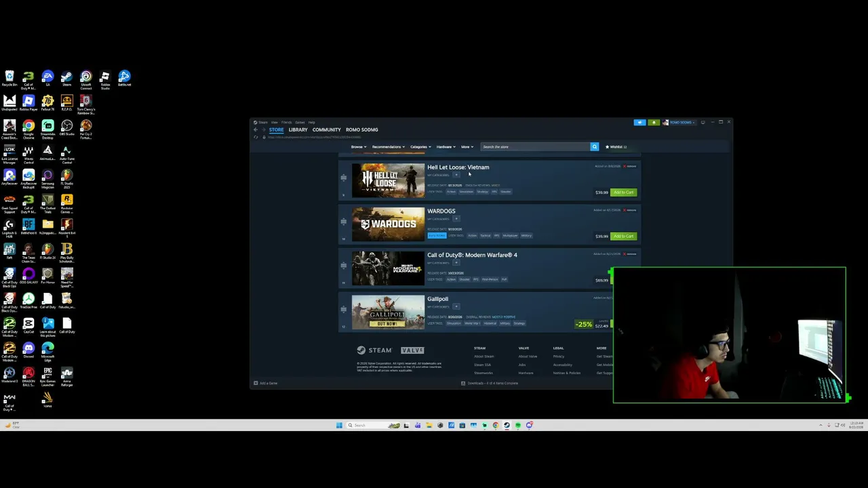Remove Hell Let Loose: Vietnam from wishlist
The width and height of the screenshot is (868, 488).
(x=631, y=166)
